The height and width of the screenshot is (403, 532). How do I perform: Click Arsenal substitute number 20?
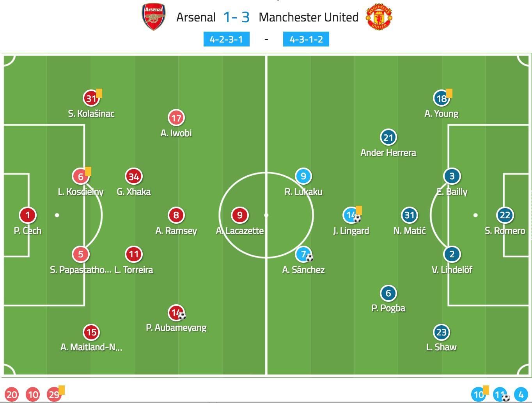[12, 395]
